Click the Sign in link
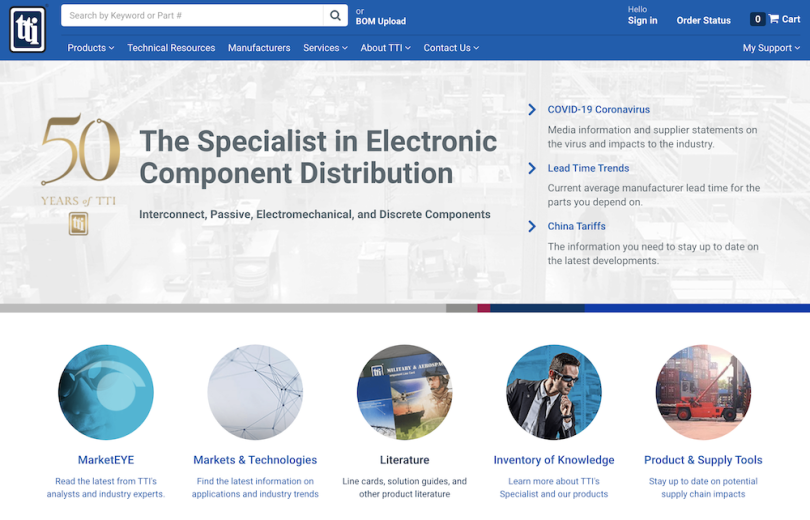 click(x=642, y=20)
